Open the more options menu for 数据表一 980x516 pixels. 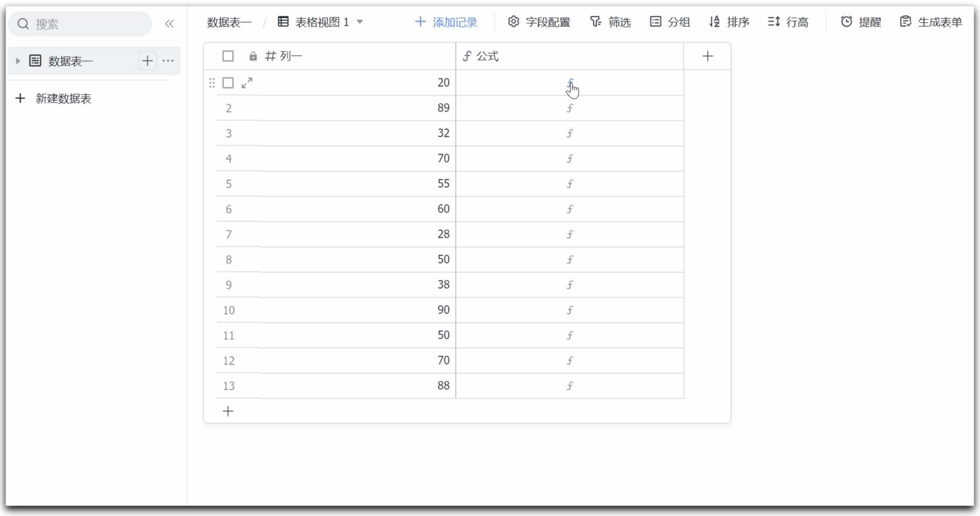pos(168,60)
